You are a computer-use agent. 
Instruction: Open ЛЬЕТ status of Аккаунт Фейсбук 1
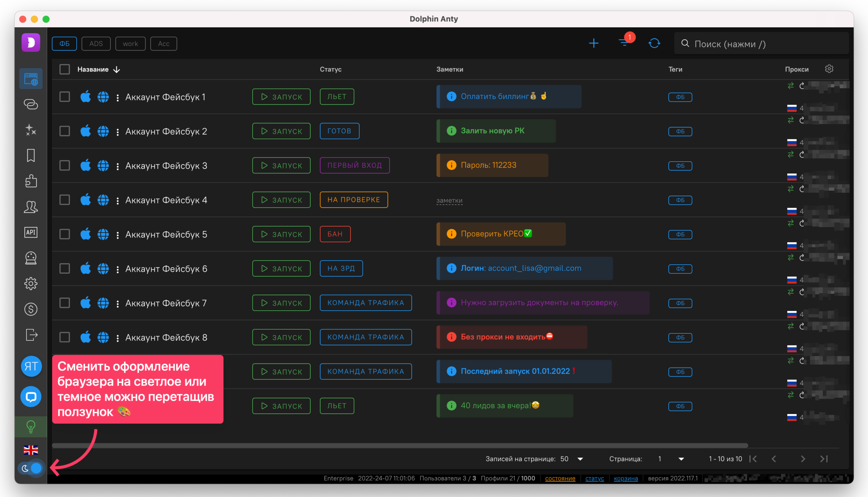[337, 97]
